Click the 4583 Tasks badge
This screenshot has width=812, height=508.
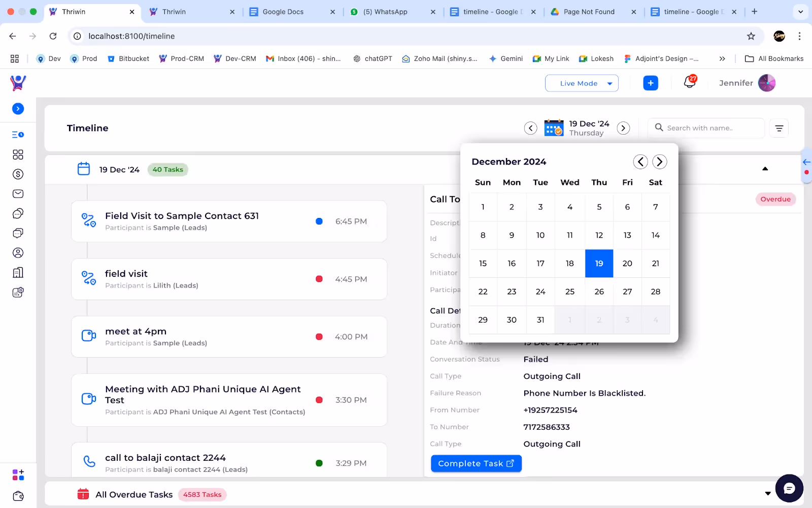[202, 495]
